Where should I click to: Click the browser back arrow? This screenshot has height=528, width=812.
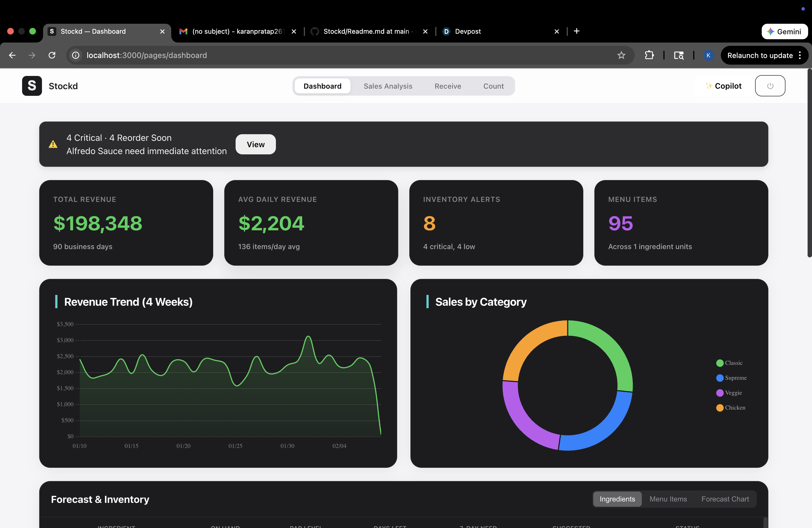[x=12, y=55]
